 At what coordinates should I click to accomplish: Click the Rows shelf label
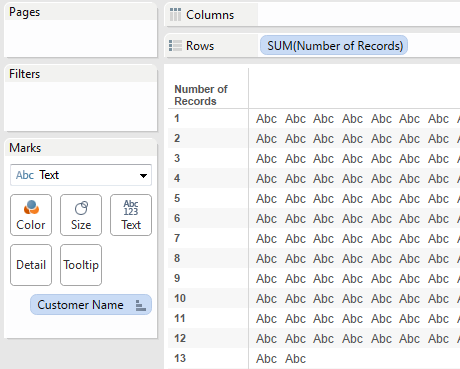200,46
